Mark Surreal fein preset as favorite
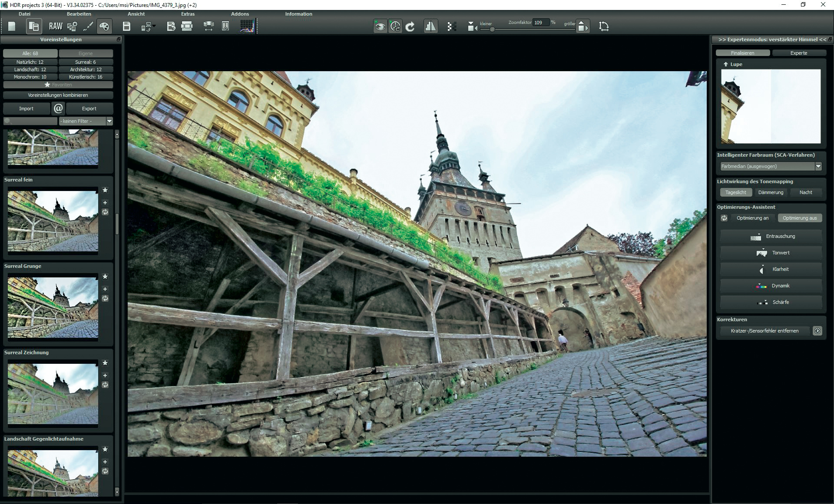Image resolution: width=834 pixels, height=504 pixels. (105, 190)
